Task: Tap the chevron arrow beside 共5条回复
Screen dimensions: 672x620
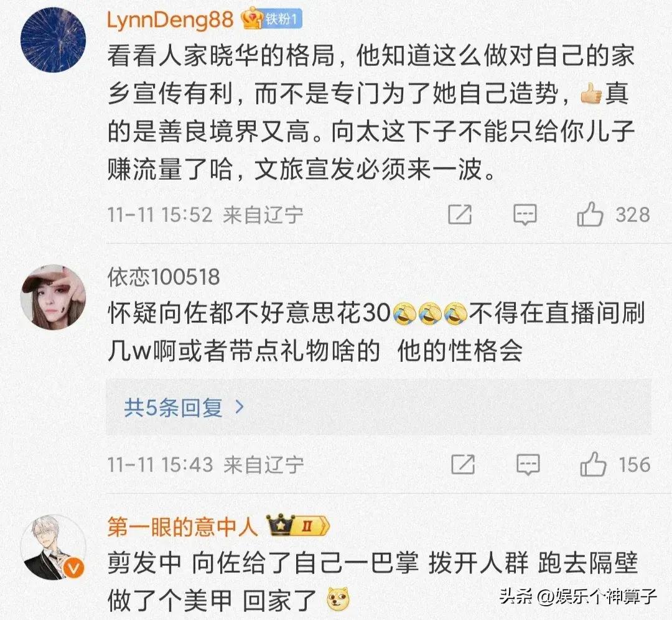Action: (x=240, y=407)
